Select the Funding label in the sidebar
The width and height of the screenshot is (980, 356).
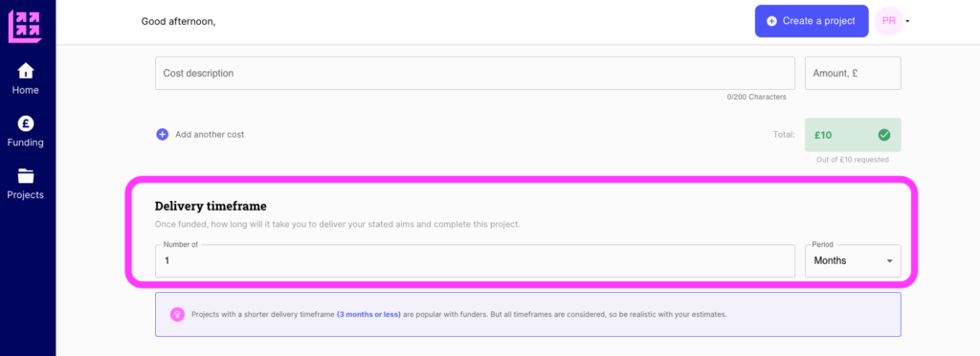pyautogui.click(x=26, y=143)
